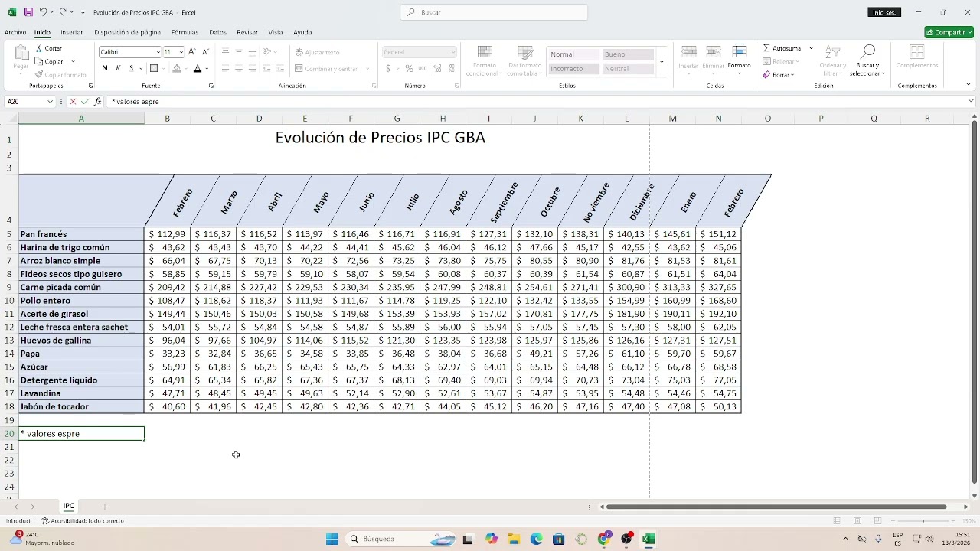Click the 'Septiembre' column heading cell
The height and width of the screenshot is (551, 980).
tap(504, 201)
